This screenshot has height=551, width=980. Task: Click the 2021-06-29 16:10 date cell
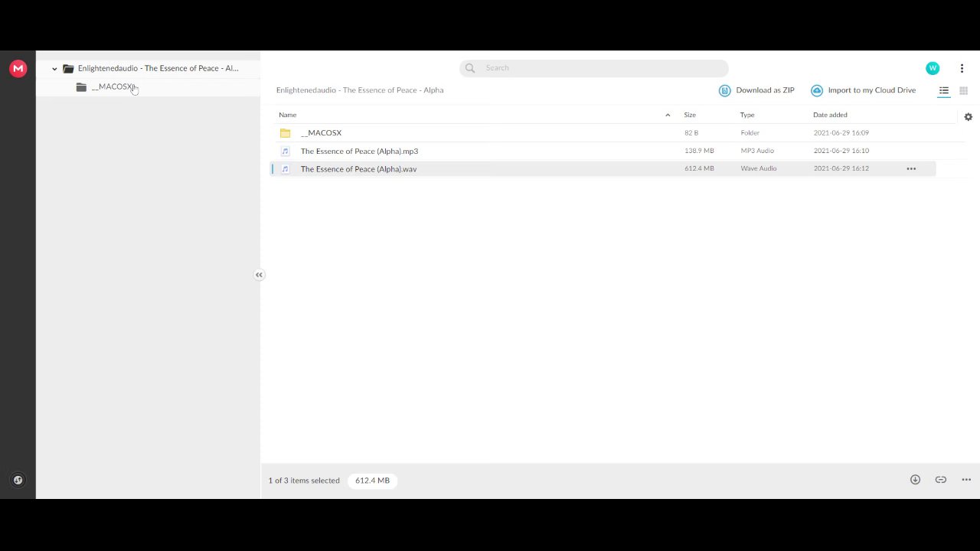point(841,151)
